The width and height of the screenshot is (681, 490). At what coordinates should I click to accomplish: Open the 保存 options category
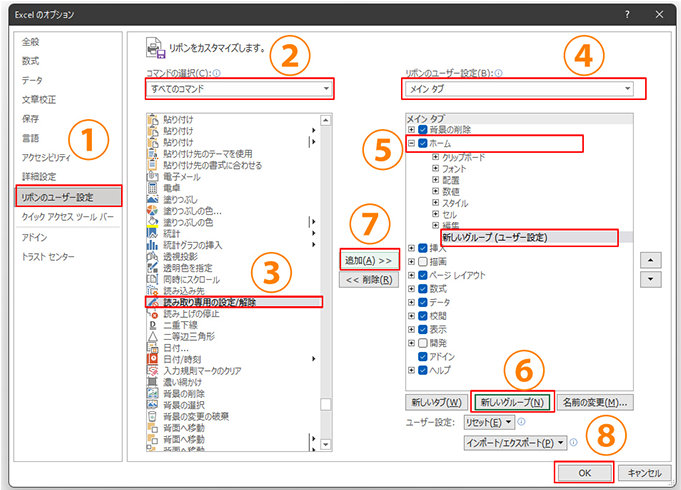(30, 119)
